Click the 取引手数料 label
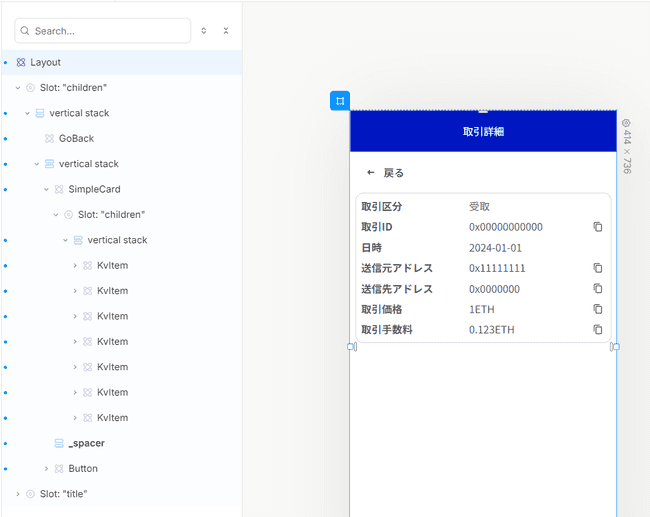650x517 pixels. pyautogui.click(x=387, y=330)
